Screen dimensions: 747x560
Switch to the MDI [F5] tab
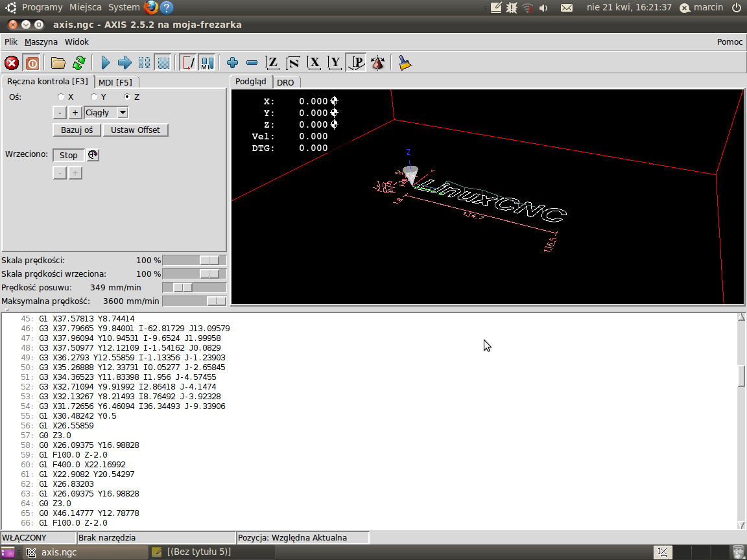pos(115,82)
